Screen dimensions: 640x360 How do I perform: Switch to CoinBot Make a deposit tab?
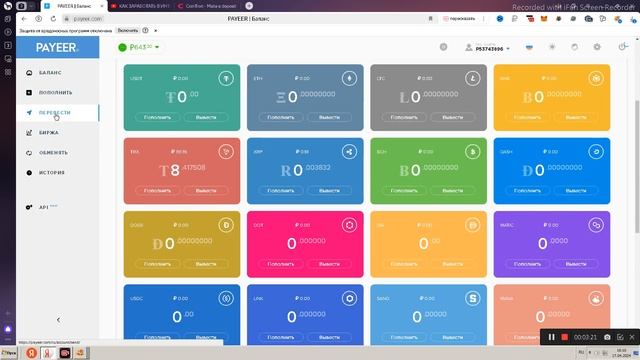pos(207,6)
